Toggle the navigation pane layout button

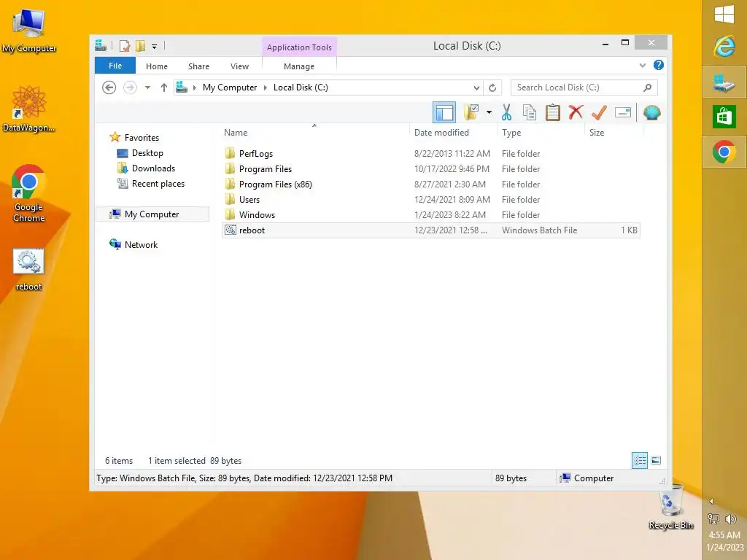[x=444, y=113]
